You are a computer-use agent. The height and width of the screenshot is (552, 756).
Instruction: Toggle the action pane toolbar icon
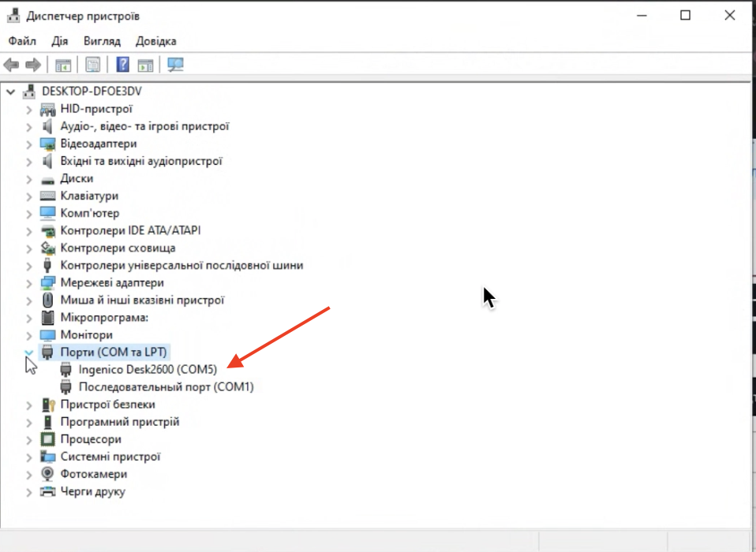click(x=145, y=65)
